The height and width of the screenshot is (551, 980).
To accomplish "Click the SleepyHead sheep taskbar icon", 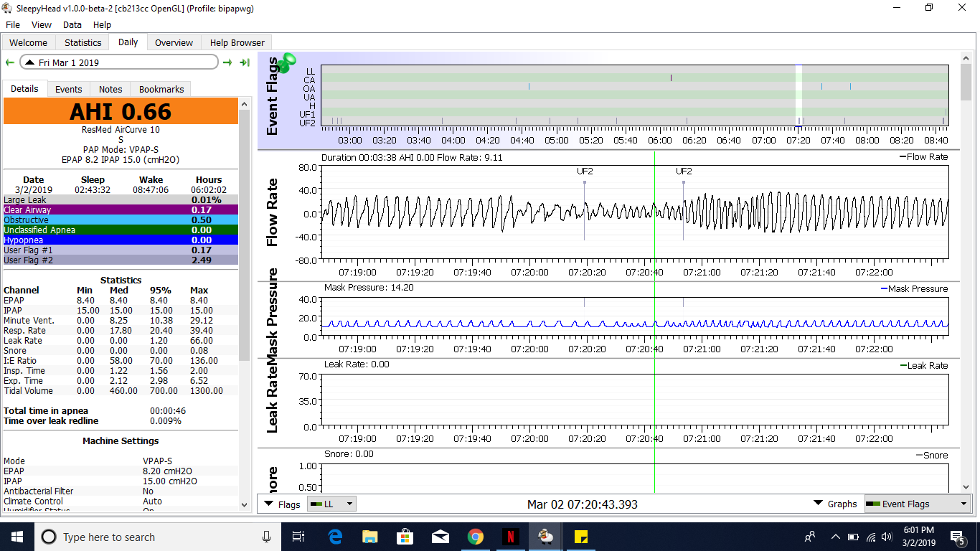I will tap(545, 537).
